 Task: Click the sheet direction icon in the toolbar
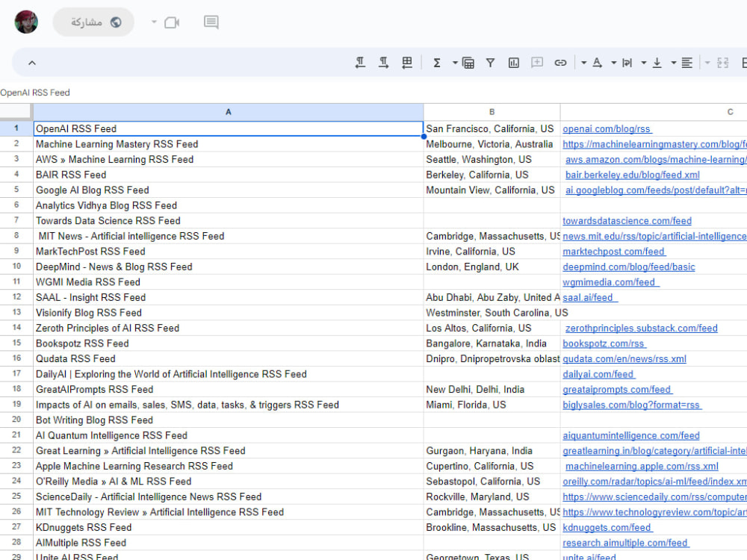click(x=407, y=63)
